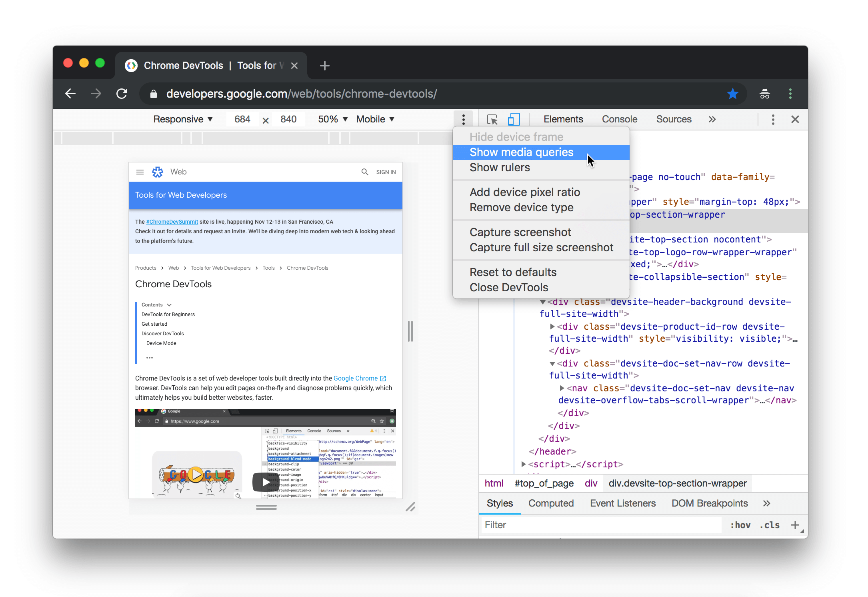Image resolution: width=868 pixels, height=597 pixels.
Task: Open the Event Listeners tab
Action: pyautogui.click(x=623, y=503)
